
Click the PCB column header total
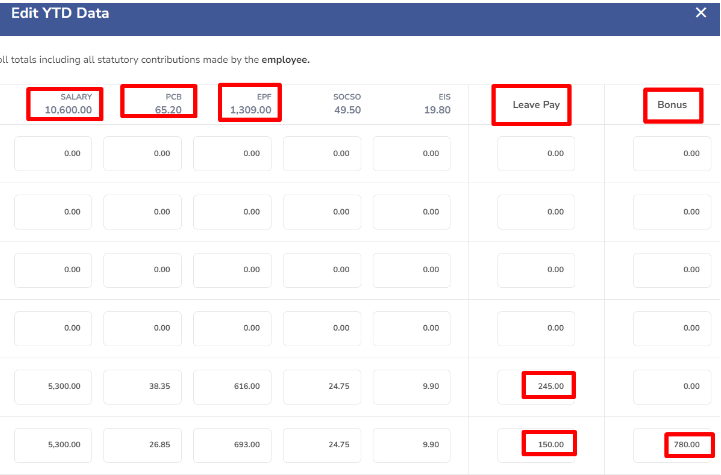pos(168,110)
